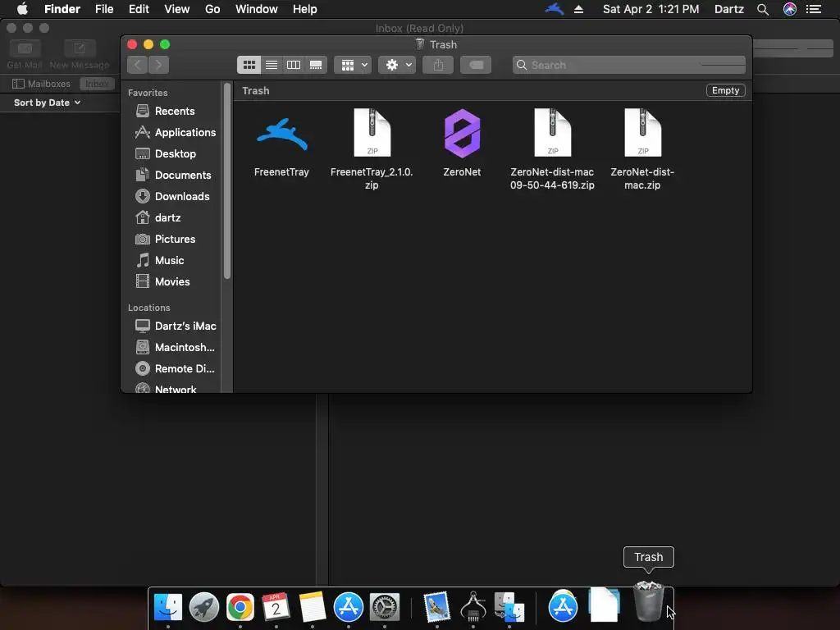Select the FreenetTray app icon in Trash
The height and width of the screenshot is (630, 840).
(282, 135)
